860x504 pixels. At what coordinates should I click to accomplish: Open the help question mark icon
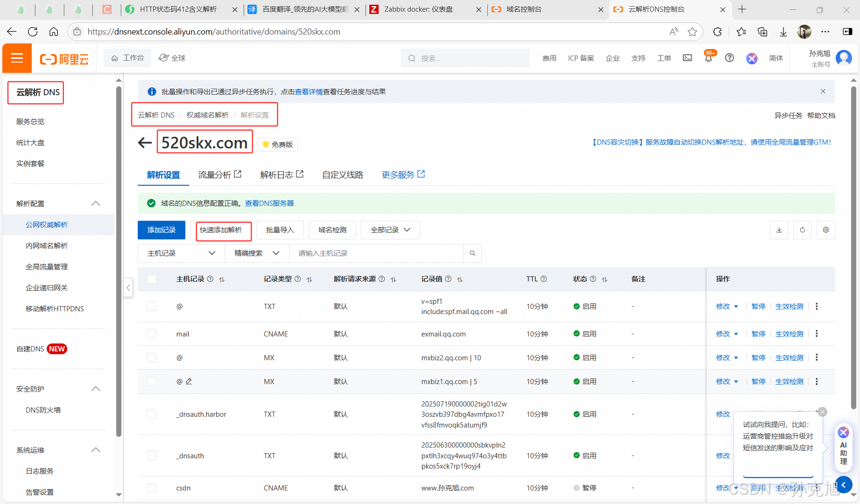729,58
